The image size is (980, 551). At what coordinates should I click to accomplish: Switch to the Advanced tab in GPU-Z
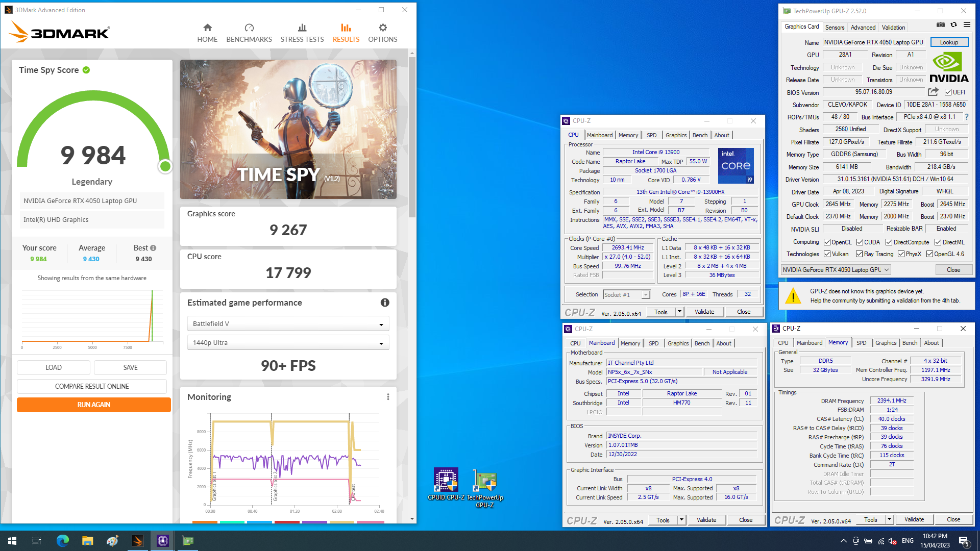pyautogui.click(x=863, y=28)
